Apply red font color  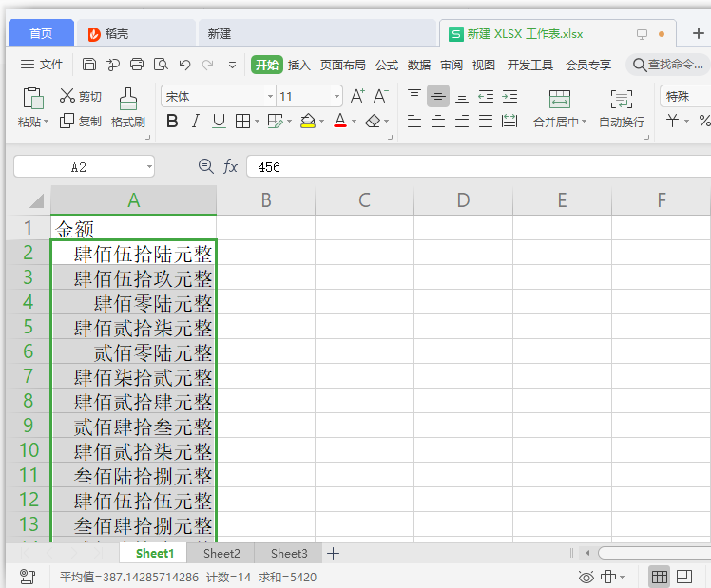coord(340,121)
